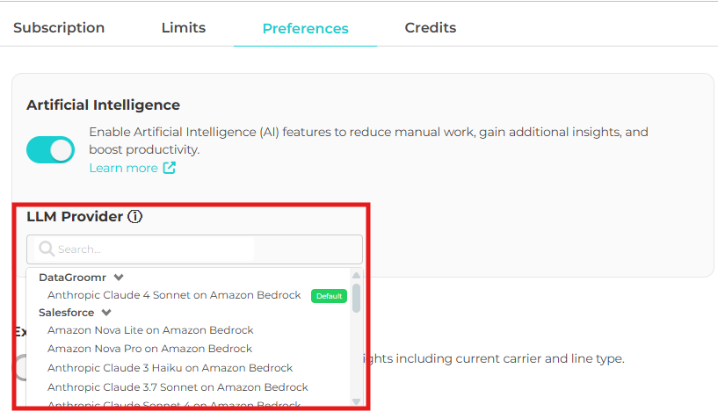
Task: Switch to the Subscription tab
Action: coord(59,28)
